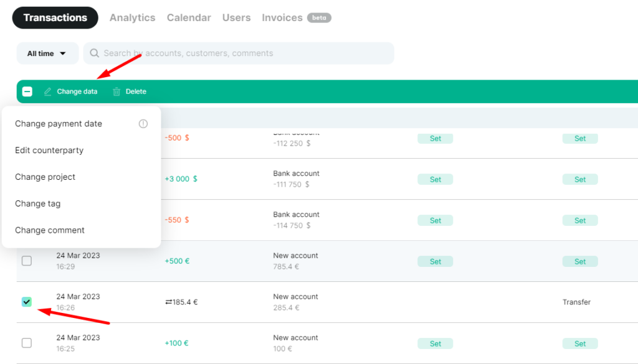Image resolution: width=638 pixels, height=364 pixels.
Task: Check the 16:29 +500 € transaction checkbox
Action: [27, 261]
